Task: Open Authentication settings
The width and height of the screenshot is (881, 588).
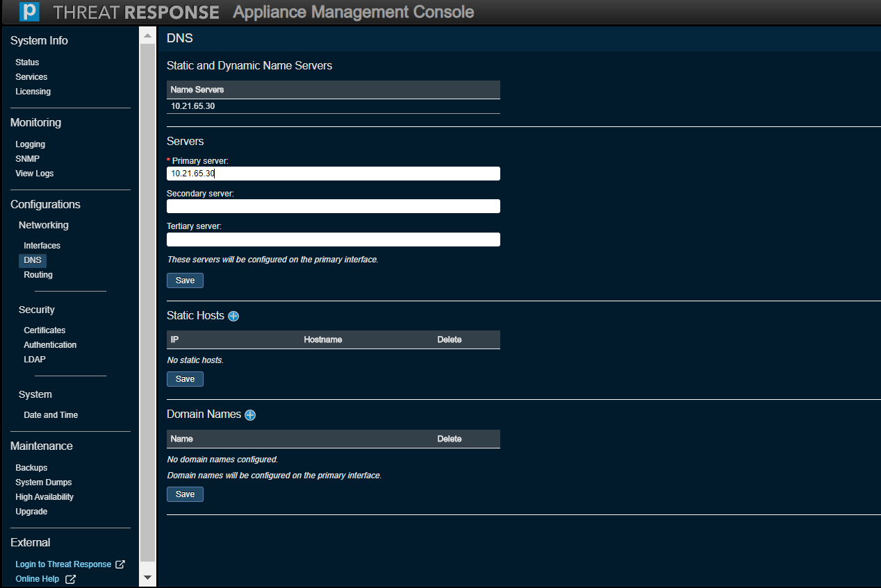Action: pyautogui.click(x=50, y=345)
